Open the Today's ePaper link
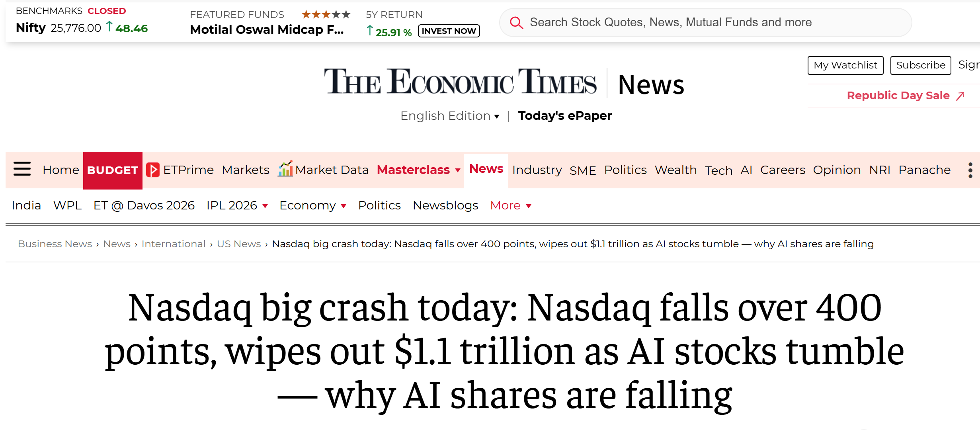Image resolution: width=980 pixels, height=430 pixels. (564, 116)
